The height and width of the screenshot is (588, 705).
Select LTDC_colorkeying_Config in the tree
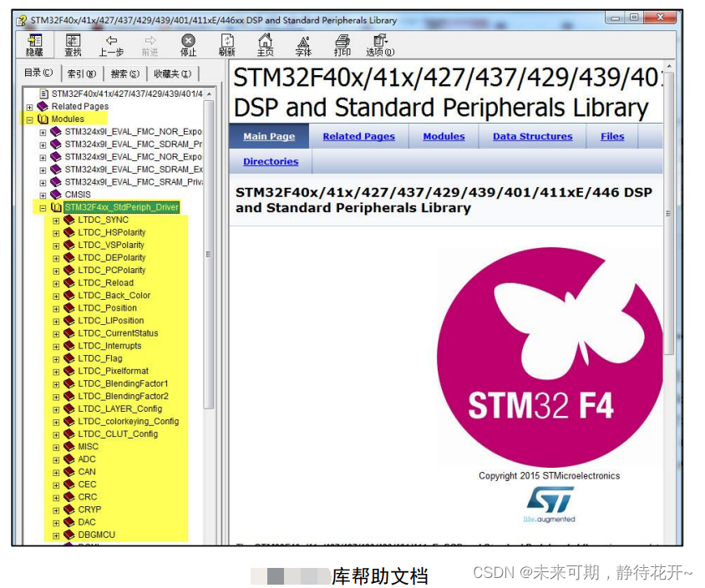point(128,421)
